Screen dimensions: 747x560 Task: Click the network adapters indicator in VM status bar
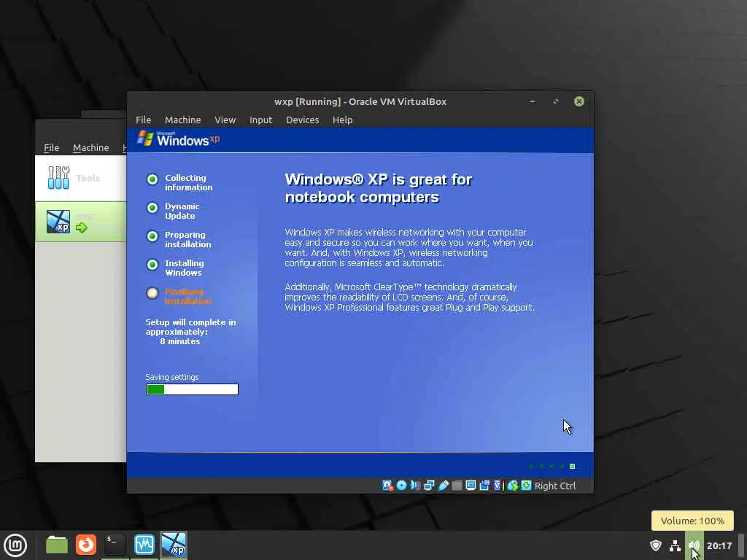[x=429, y=485]
